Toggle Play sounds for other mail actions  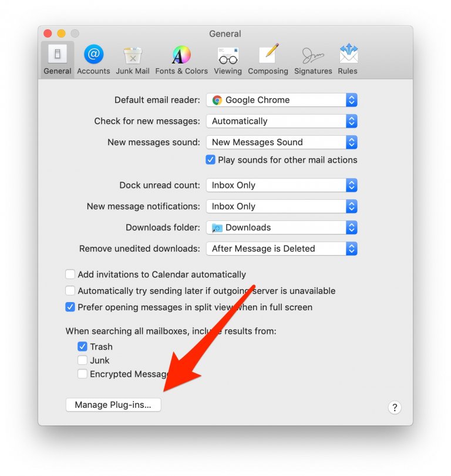pyautogui.click(x=210, y=160)
